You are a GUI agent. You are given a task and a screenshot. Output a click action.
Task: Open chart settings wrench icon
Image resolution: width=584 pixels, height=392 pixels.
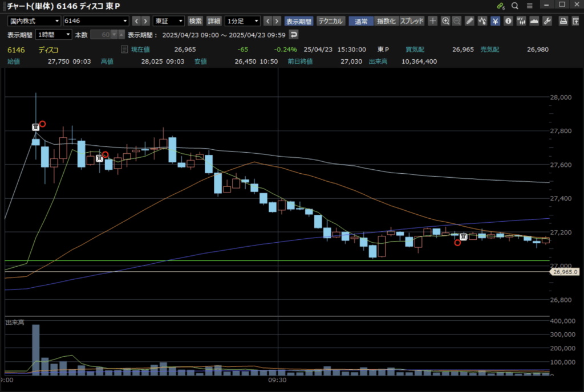pyautogui.click(x=547, y=21)
